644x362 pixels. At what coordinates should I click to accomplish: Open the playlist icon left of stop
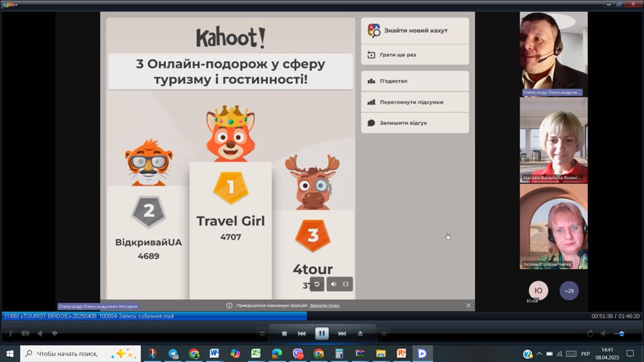click(262, 334)
